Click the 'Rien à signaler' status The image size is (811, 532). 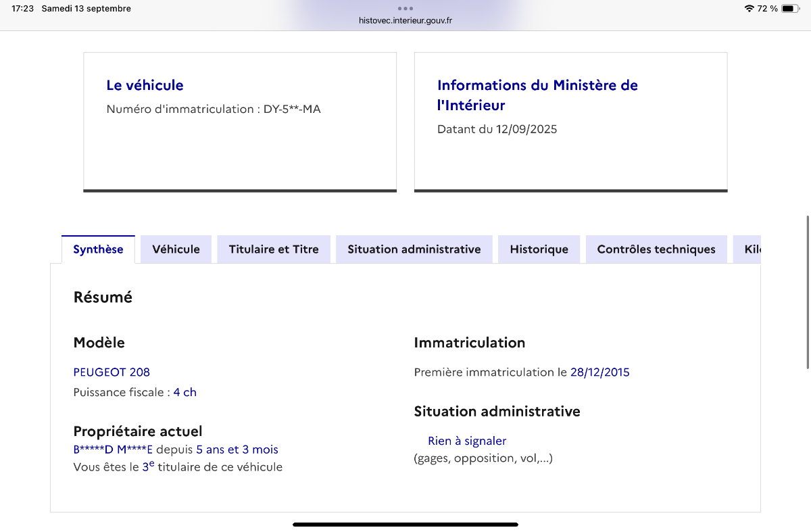coord(467,441)
